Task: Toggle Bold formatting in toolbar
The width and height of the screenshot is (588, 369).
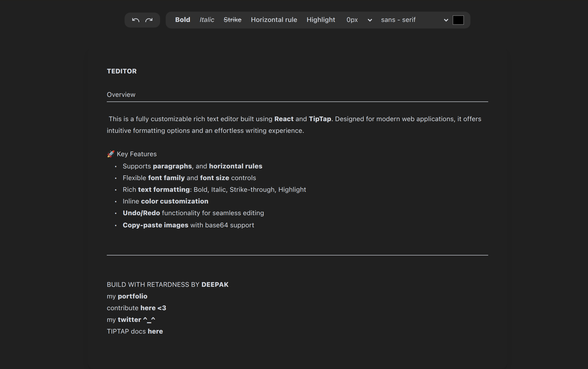Action: click(x=182, y=20)
